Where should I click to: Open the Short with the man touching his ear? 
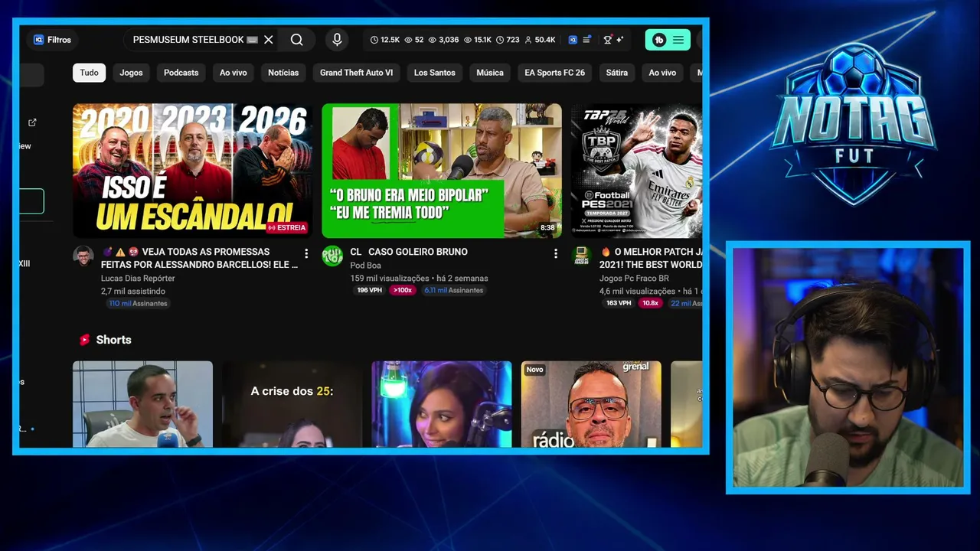pos(142,404)
